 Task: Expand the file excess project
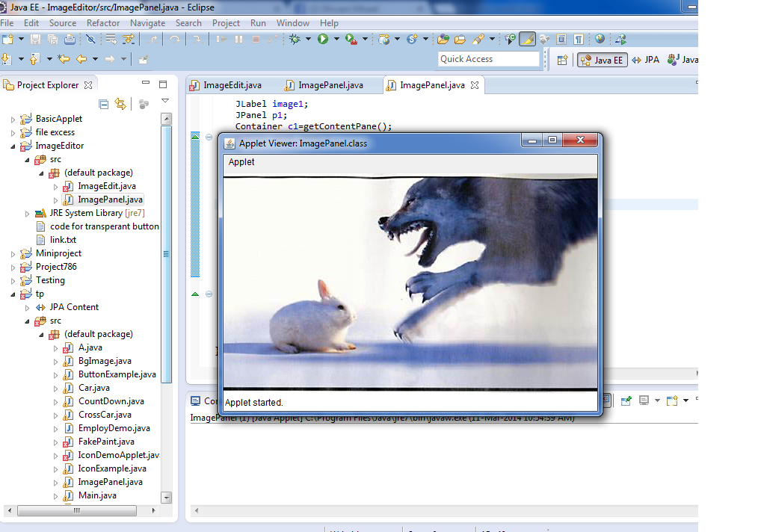coord(13,133)
